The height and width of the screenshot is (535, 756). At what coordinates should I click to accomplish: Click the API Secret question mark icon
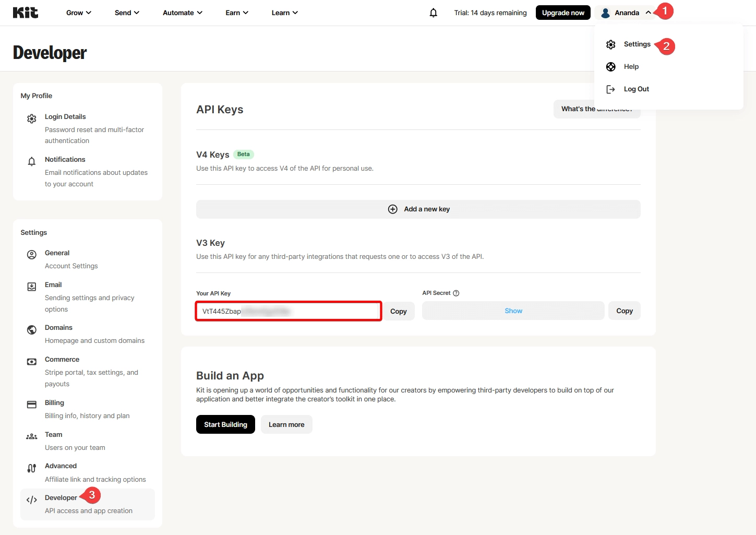tap(457, 293)
